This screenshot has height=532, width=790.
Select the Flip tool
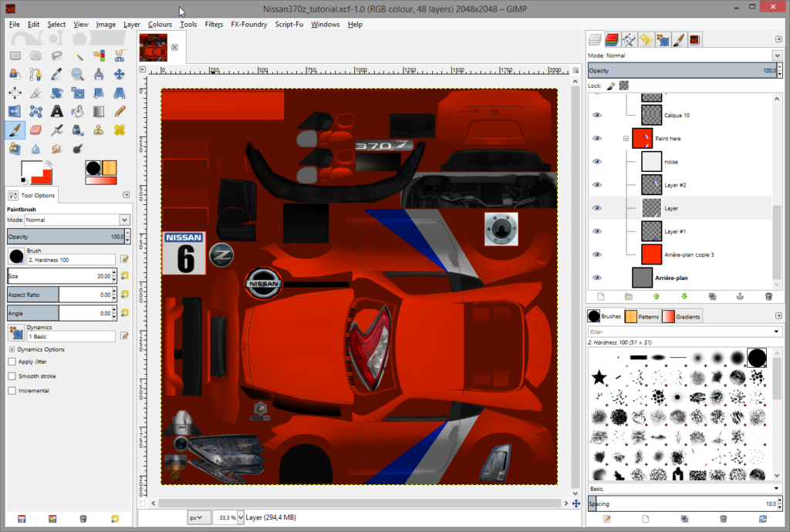[x=15, y=111]
